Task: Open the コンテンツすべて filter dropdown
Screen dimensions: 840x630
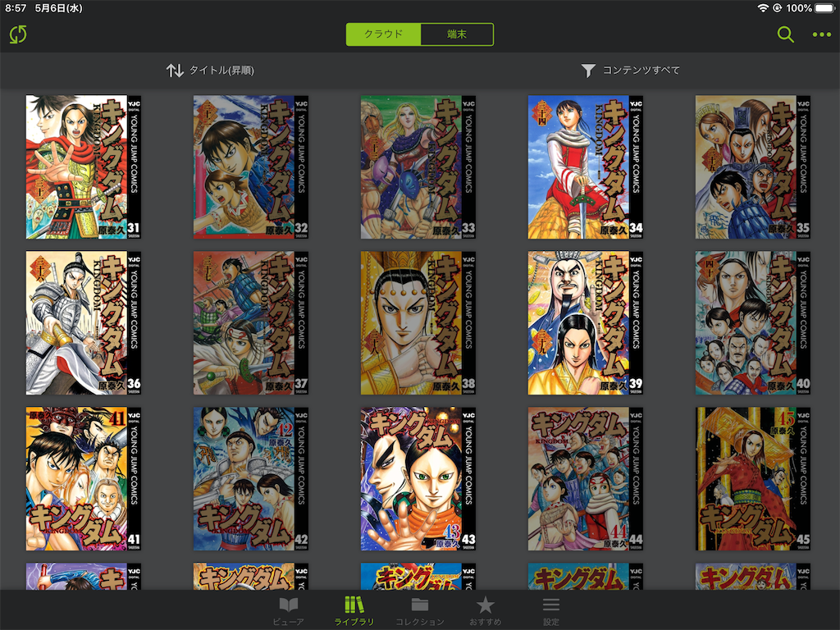Action: pyautogui.click(x=631, y=71)
